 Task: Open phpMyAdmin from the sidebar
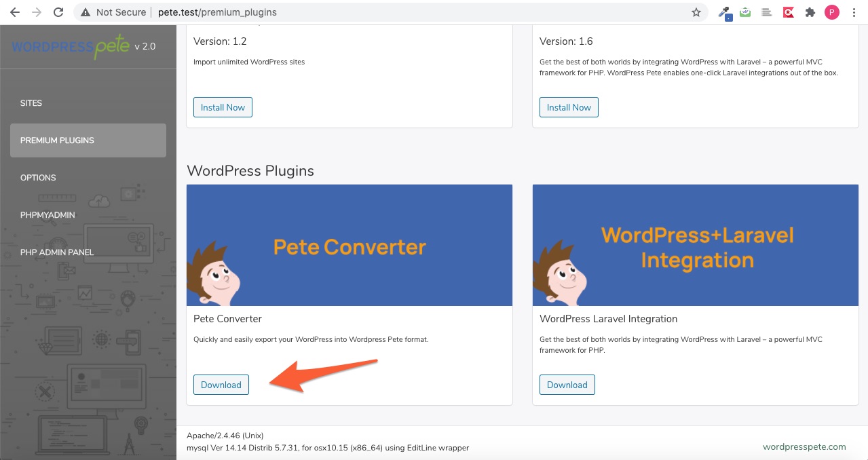88,215
